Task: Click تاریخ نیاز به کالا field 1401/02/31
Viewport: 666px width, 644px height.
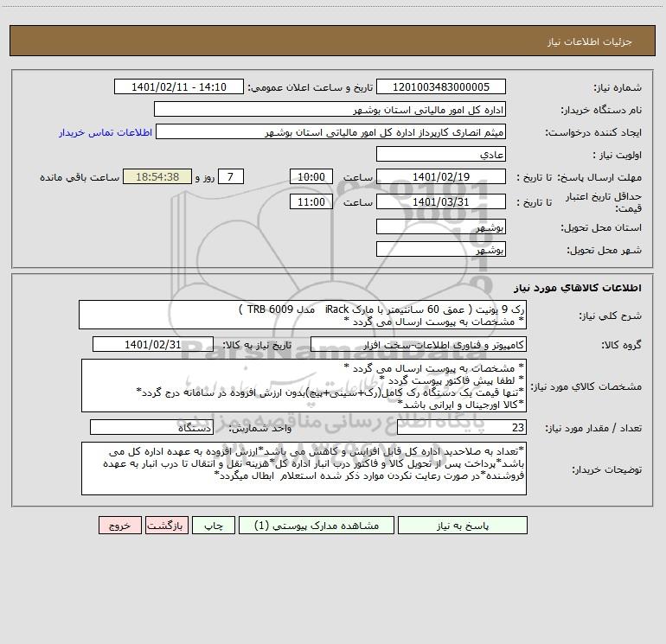Action: (x=153, y=344)
